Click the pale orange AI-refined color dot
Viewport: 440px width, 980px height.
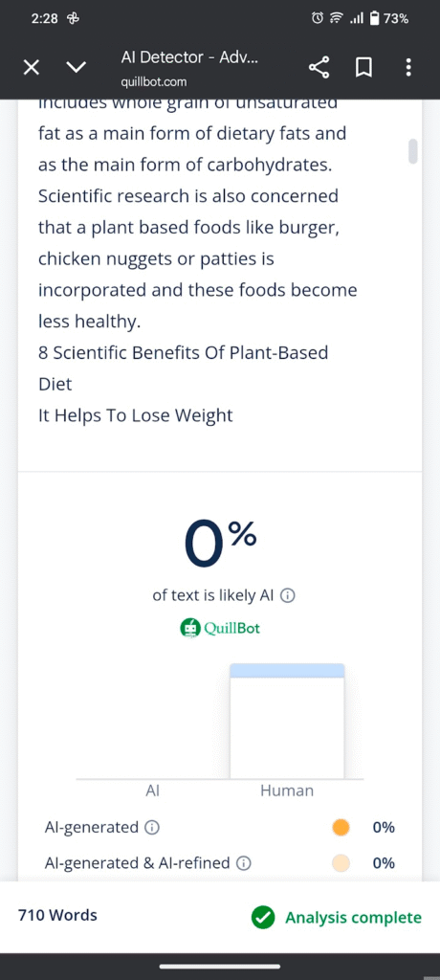click(341, 864)
